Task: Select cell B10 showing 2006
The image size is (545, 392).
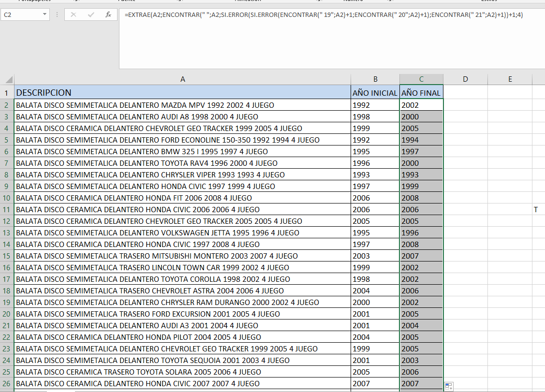Action: [375, 198]
